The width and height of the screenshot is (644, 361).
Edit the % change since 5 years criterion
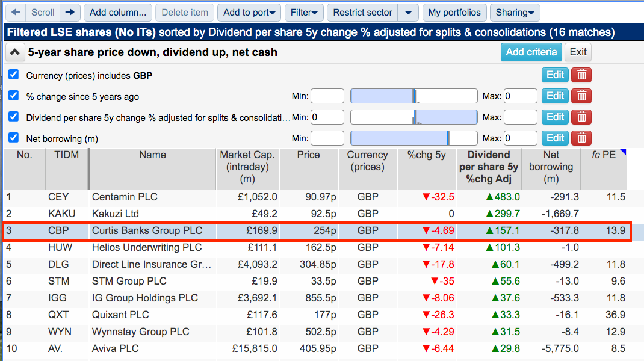556,96
